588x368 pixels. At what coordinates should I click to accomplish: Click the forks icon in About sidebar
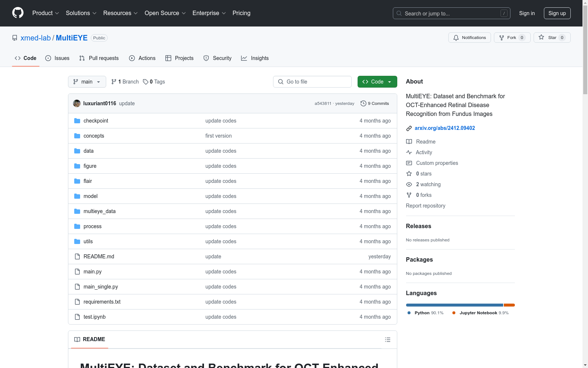[409, 195]
